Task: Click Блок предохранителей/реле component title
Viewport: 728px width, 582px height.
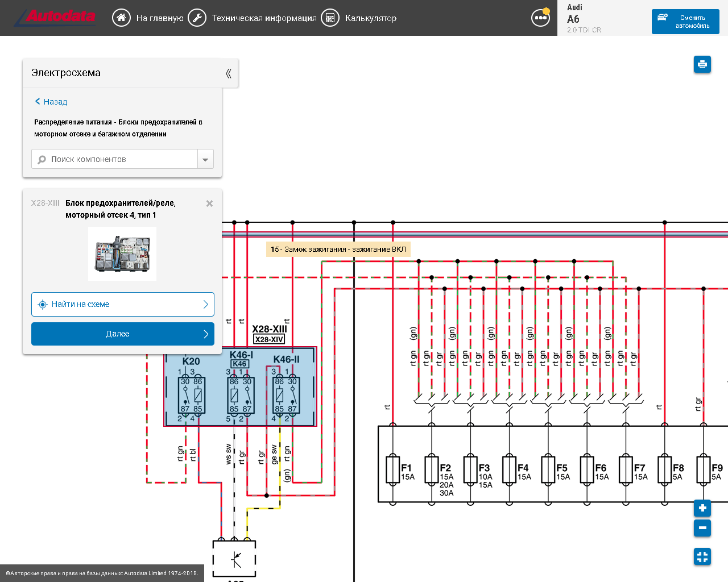Action: click(x=121, y=209)
